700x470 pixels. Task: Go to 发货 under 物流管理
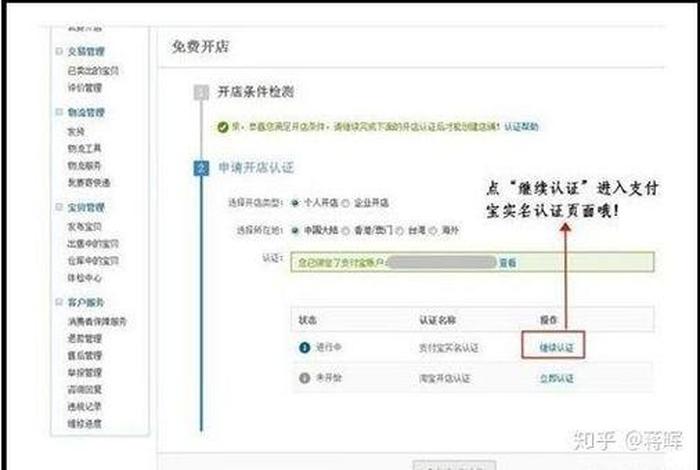click(76, 132)
